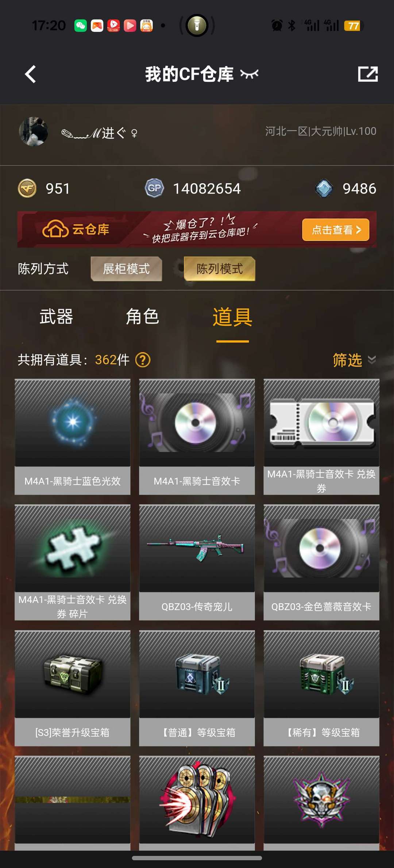Switch to the 武器 tab
The height and width of the screenshot is (868, 394).
pyautogui.click(x=57, y=316)
